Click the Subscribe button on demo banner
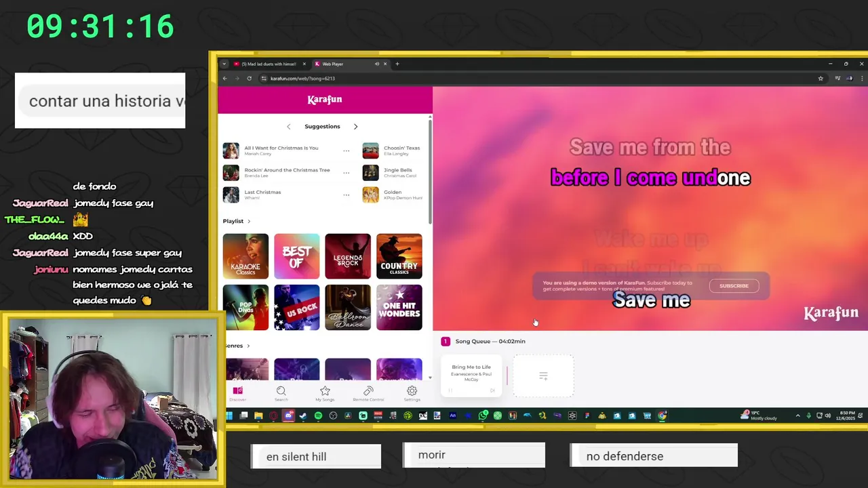Viewport: 868px width, 488px height. click(x=734, y=286)
